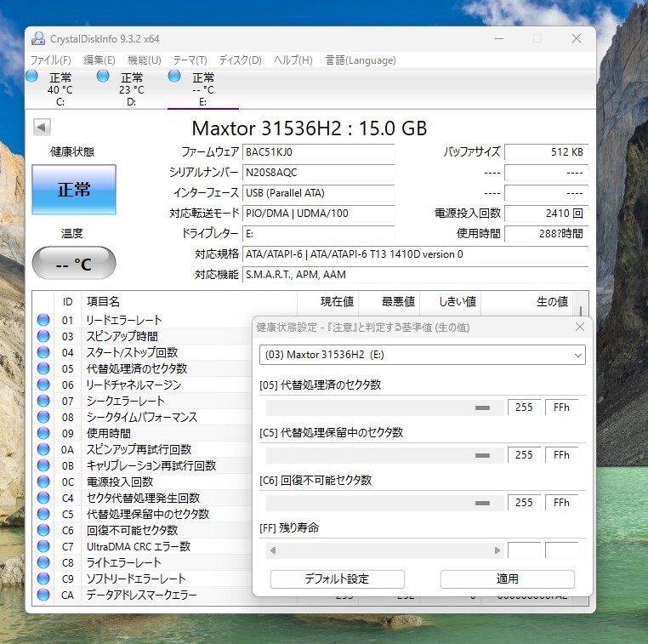The image size is (648, 644).
Task: Open the 言語(Language) menu
Action: (361, 60)
